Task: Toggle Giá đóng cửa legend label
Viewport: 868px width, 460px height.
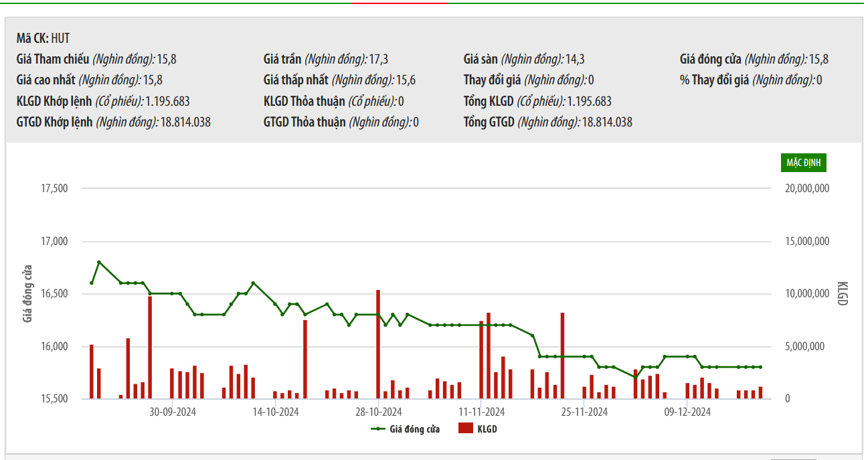Action: pyautogui.click(x=414, y=429)
